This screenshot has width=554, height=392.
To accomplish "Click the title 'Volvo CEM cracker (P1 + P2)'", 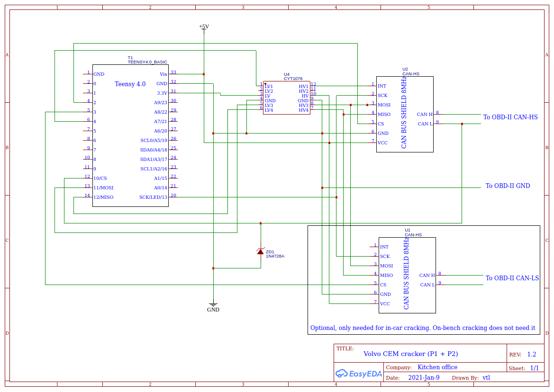I will click(410, 354).
